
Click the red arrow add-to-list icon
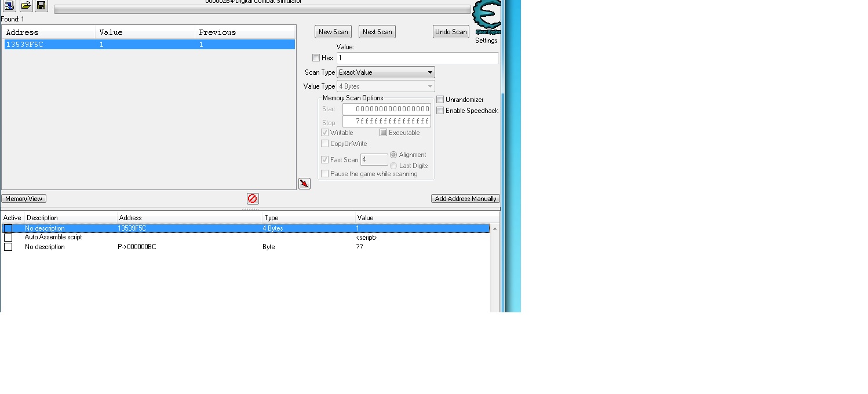tap(304, 184)
